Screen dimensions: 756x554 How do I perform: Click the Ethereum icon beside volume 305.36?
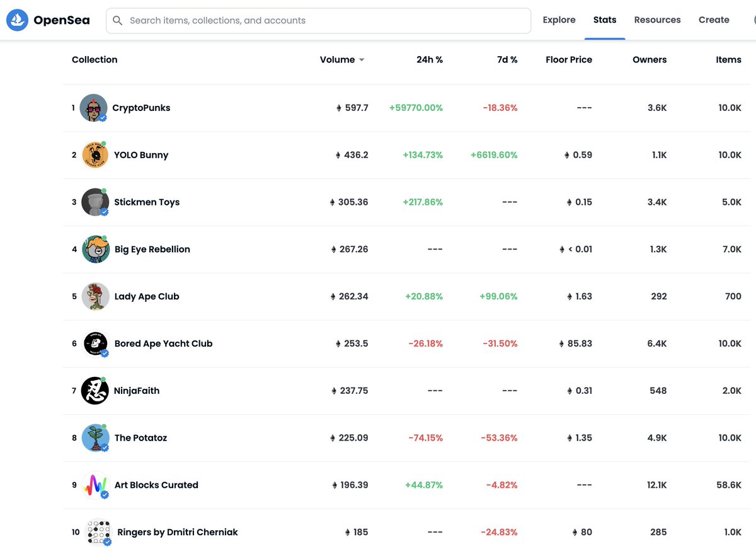[x=333, y=202]
